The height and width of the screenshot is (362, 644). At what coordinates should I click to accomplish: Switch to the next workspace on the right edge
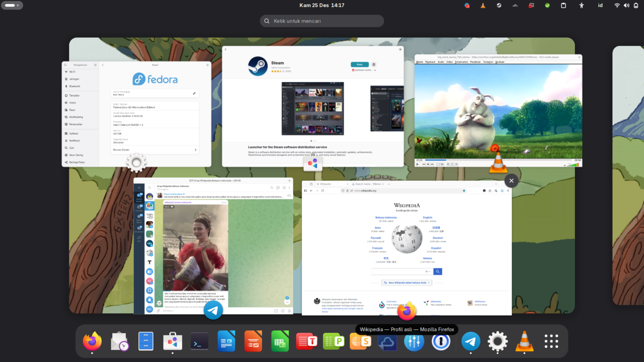pos(628,175)
